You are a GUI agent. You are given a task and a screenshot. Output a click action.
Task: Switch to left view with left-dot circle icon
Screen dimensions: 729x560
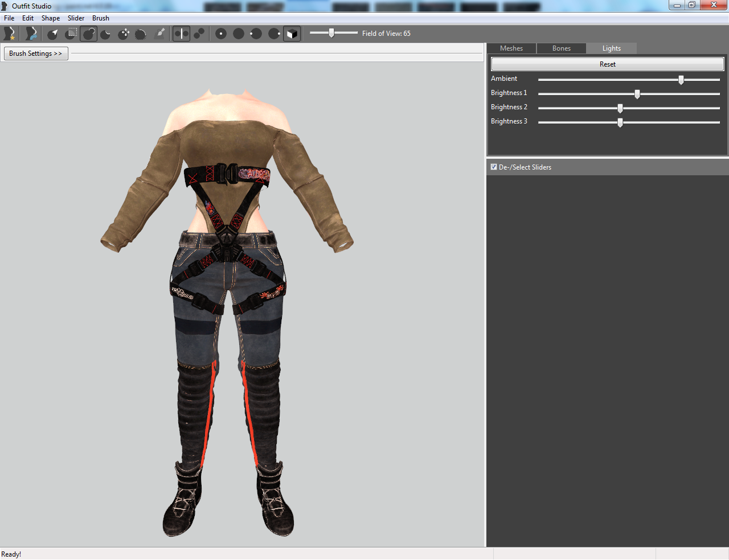point(256,34)
